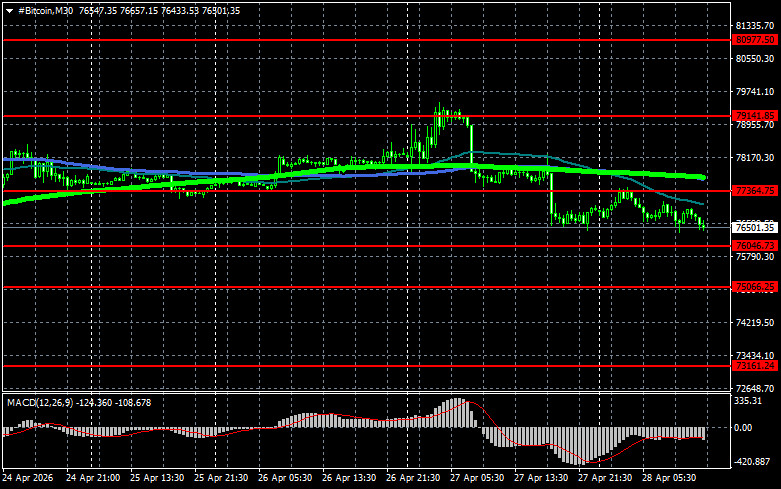Select the red 73161.24 level label
Screen dimensions: 781x489
click(x=754, y=366)
